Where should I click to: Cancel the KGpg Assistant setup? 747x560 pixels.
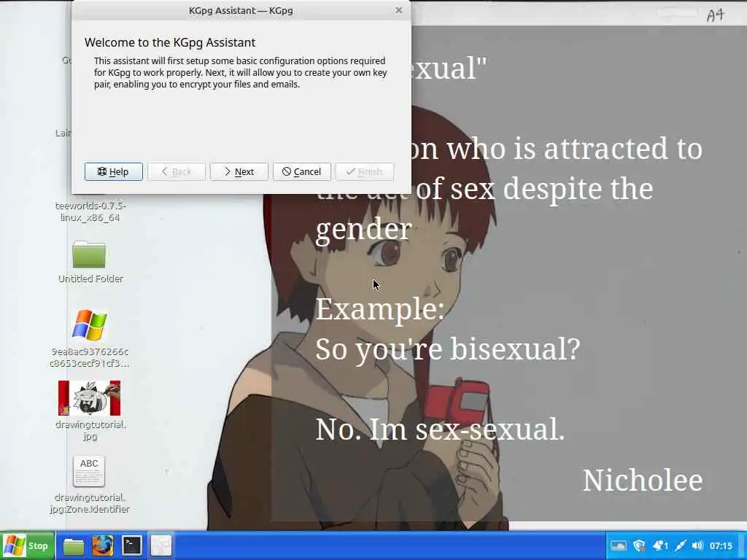[301, 171]
